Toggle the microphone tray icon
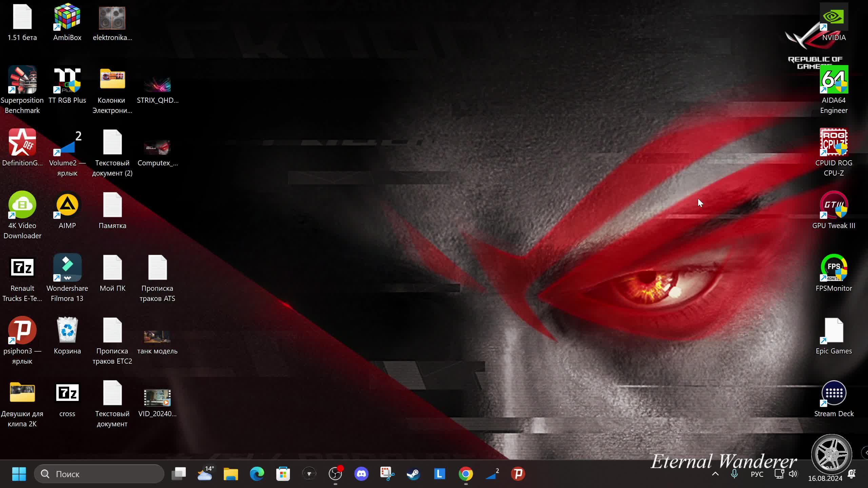868x488 pixels. [734, 474]
